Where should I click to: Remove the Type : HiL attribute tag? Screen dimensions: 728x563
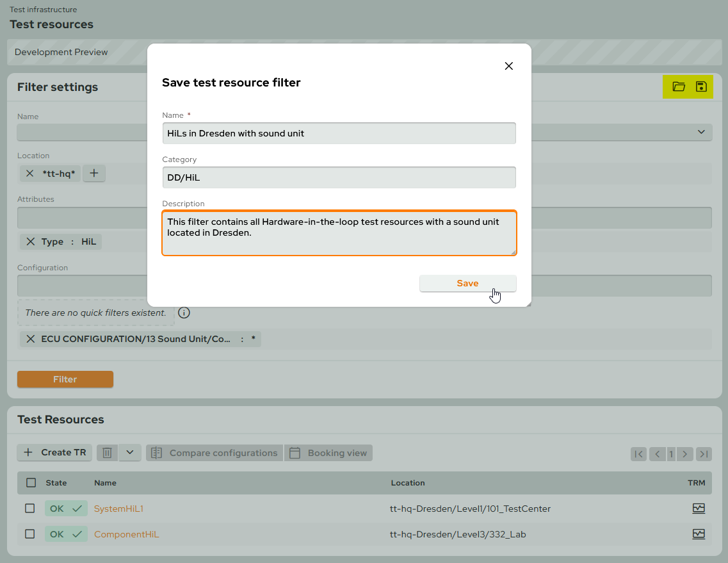click(x=30, y=241)
